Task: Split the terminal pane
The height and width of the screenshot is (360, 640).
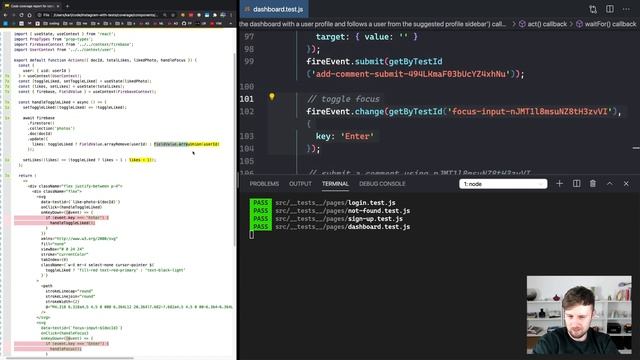Action: (576, 184)
